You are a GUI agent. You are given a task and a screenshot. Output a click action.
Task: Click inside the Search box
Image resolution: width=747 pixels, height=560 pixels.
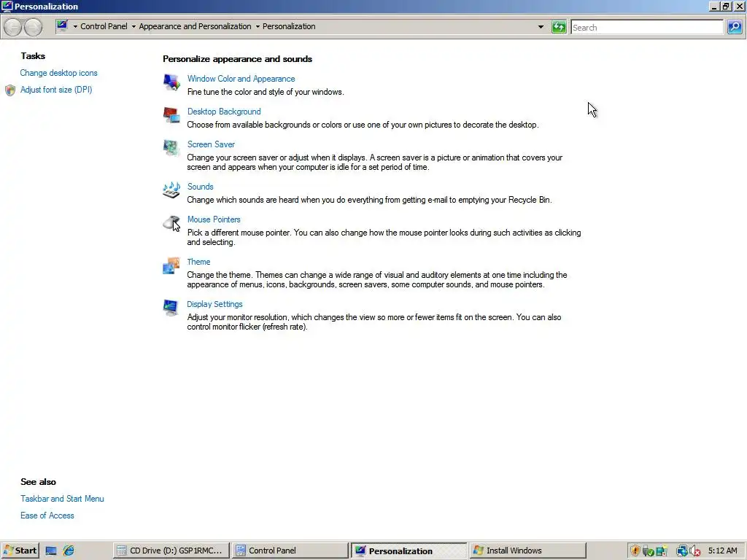(x=647, y=27)
